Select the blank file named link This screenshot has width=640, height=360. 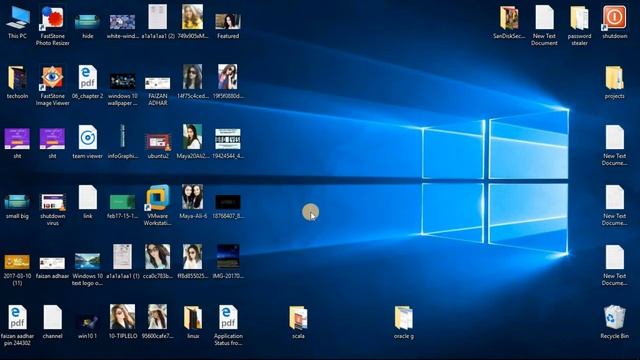(87, 197)
